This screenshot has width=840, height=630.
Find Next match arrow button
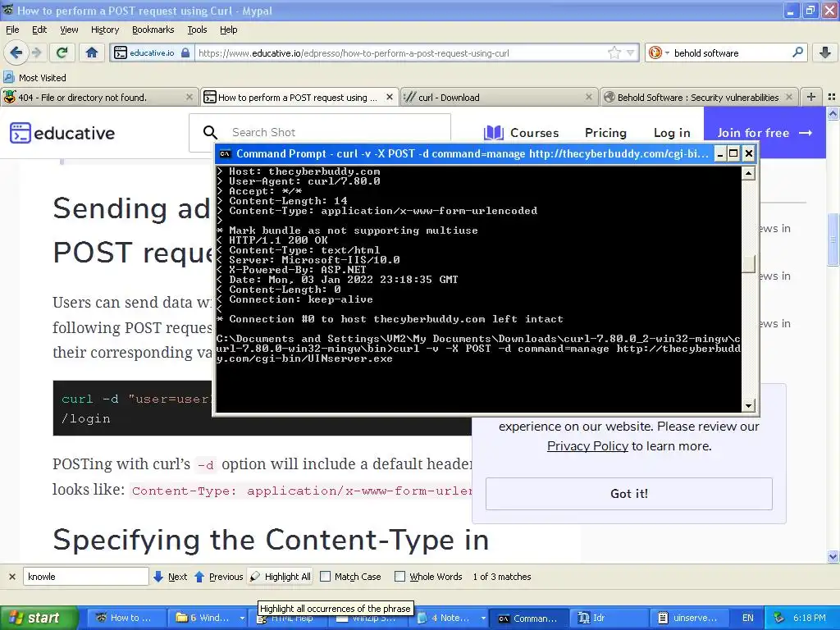[x=170, y=577]
